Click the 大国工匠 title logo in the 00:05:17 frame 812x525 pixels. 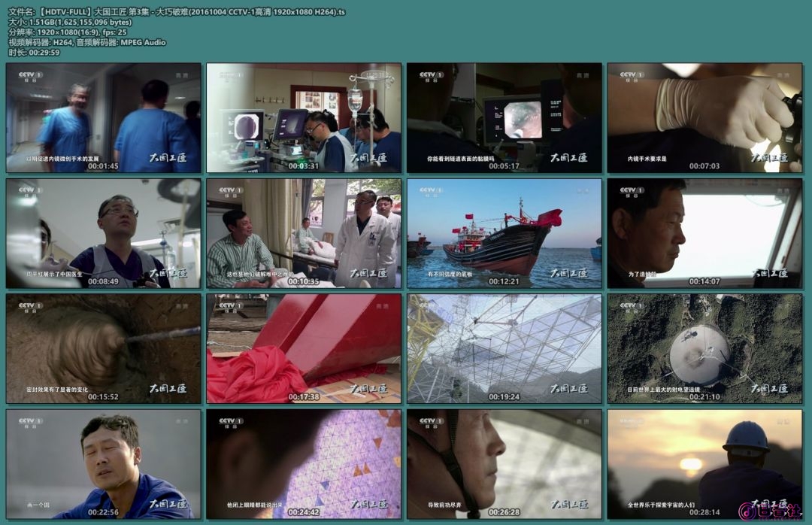pos(568,157)
